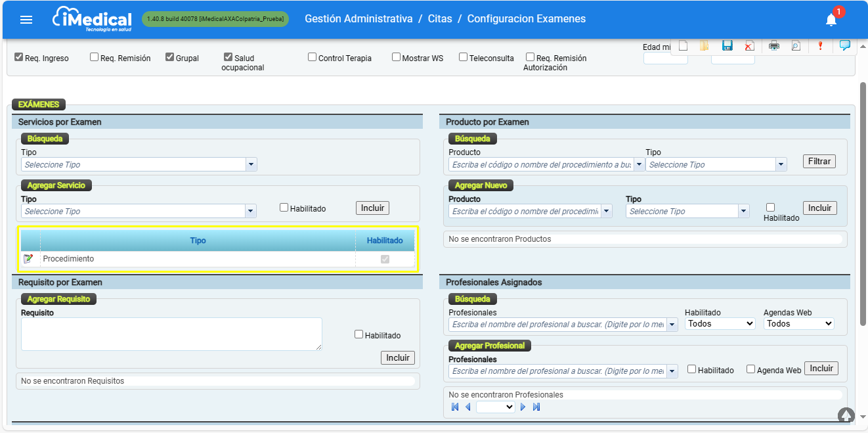Go to next page of Profesionales
868x433 pixels.
[x=523, y=407]
